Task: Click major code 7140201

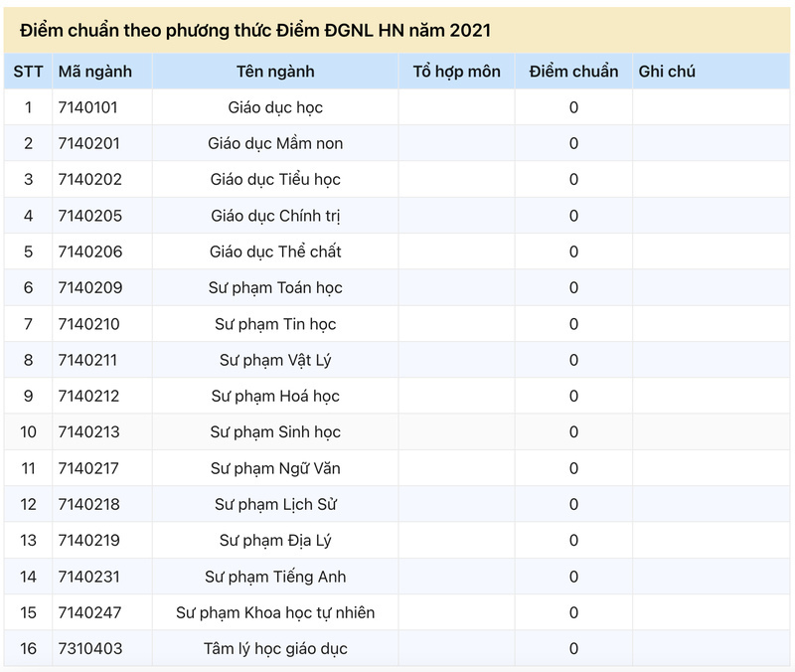Action: pyautogui.click(x=89, y=143)
